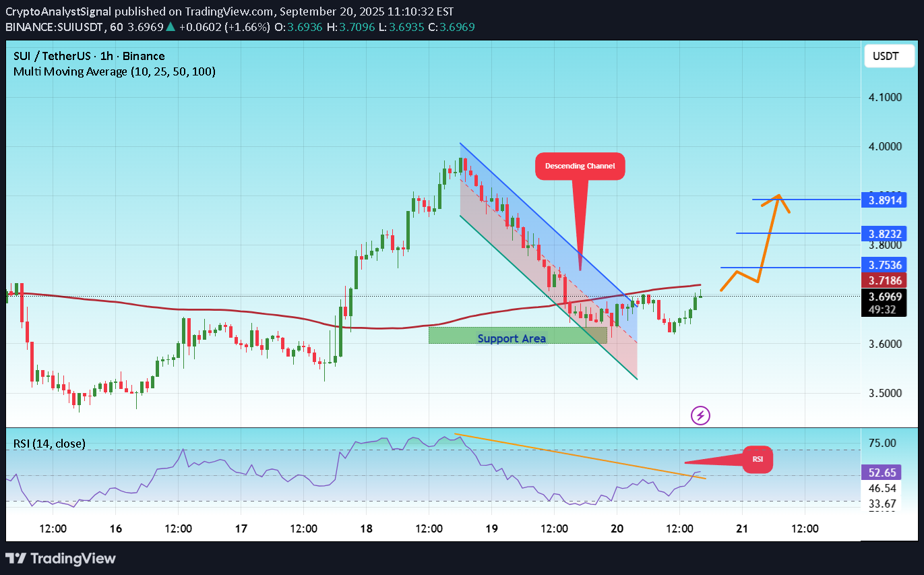Click the 4.0000 price axis value
The image size is (924, 575).
pos(885,146)
